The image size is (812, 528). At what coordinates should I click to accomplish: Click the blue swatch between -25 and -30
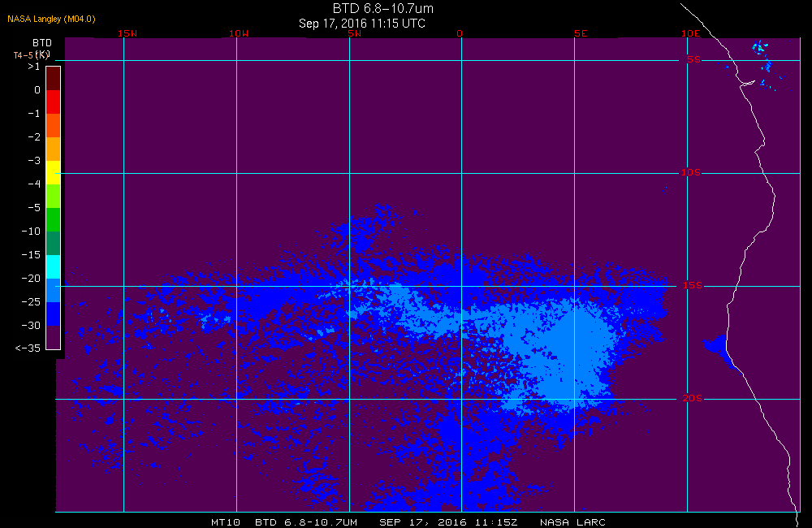point(54,314)
